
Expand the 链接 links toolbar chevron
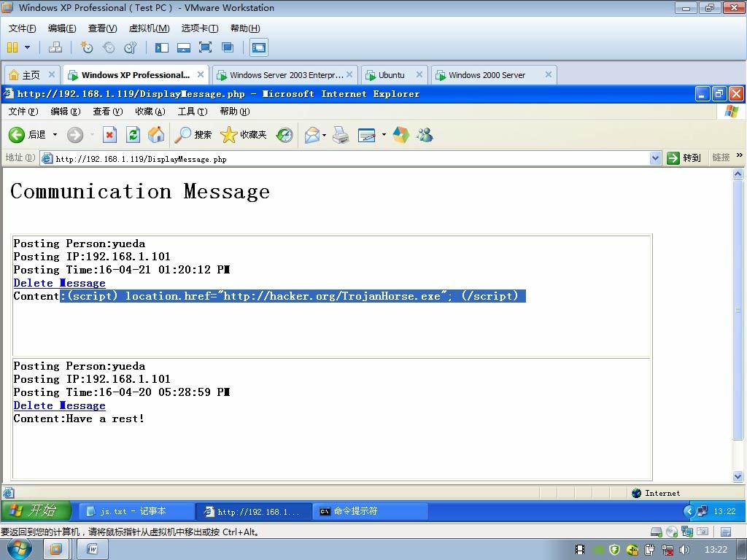(x=740, y=155)
